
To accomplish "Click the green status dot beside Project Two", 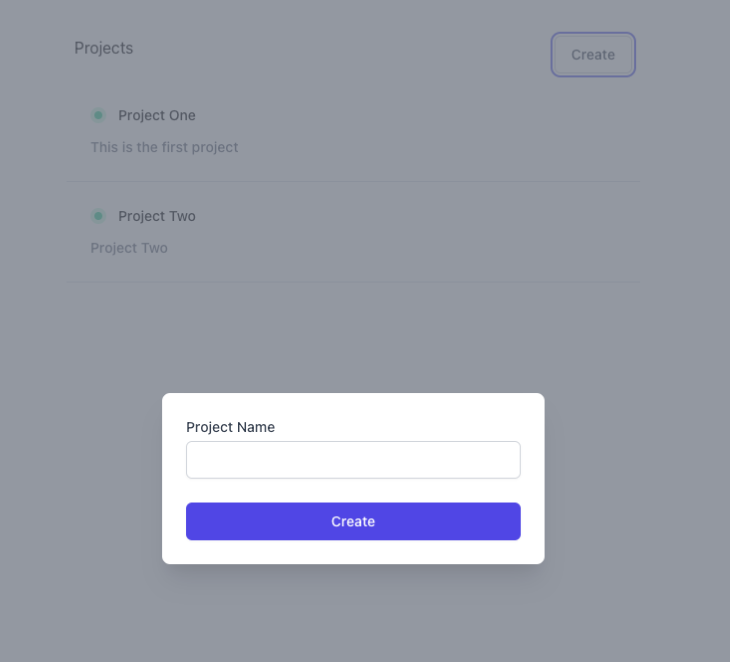I will click(x=98, y=216).
